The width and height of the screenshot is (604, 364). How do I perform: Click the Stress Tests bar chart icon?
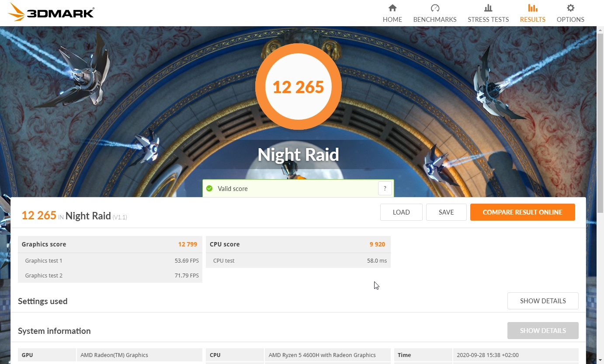coord(488,8)
